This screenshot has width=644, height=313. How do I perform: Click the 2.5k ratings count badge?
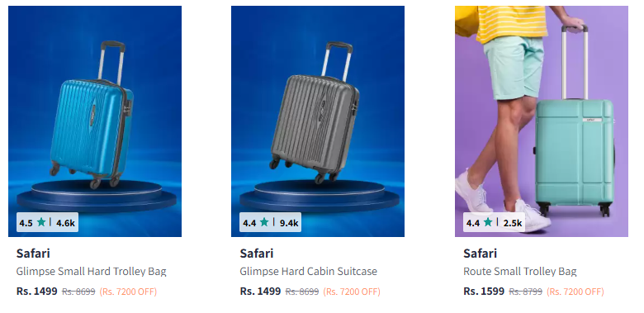(512, 223)
